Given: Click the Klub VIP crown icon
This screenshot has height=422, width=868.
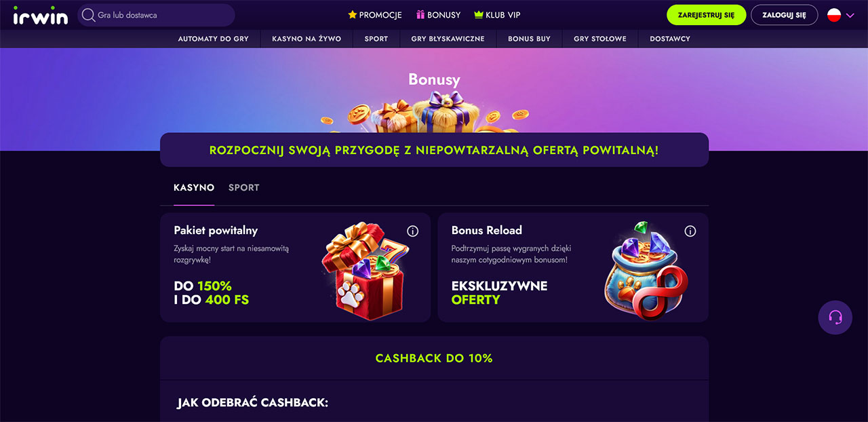Looking at the screenshot, I should click(x=478, y=15).
